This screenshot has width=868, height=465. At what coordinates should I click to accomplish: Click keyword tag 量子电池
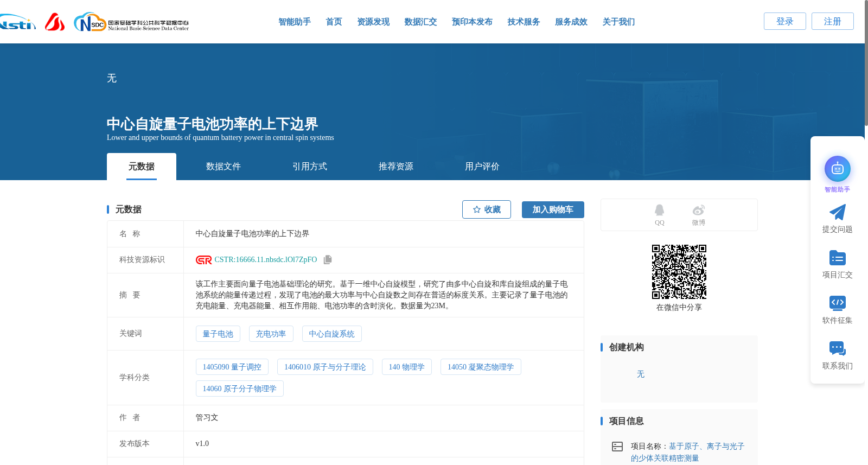click(x=218, y=334)
